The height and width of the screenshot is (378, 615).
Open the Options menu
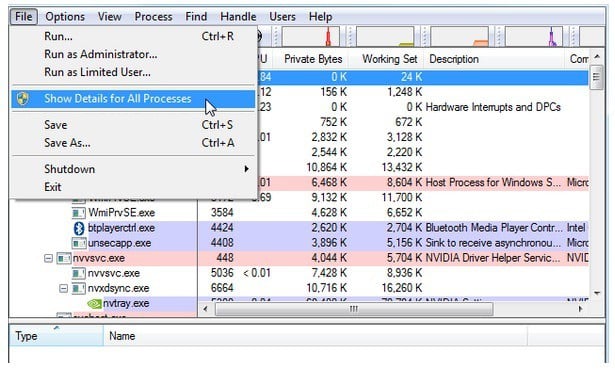[x=65, y=16]
